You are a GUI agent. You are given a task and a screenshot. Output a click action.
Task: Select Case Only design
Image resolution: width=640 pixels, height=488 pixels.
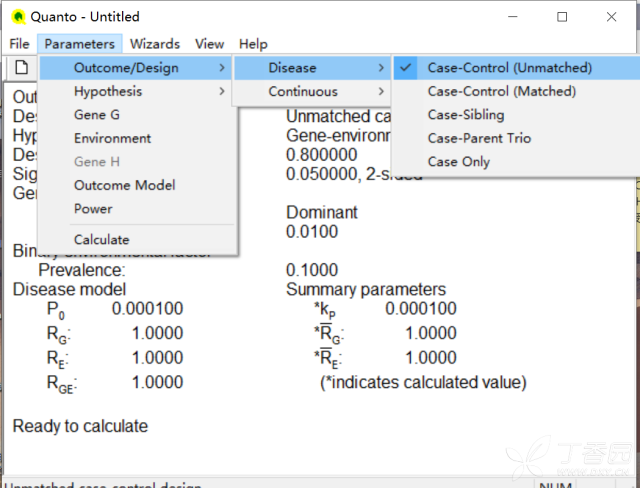pos(516,162)
